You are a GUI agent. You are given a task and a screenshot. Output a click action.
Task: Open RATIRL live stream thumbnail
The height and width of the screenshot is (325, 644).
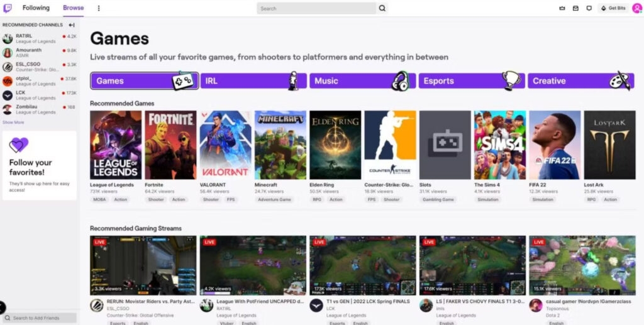[x=253, y=265]
